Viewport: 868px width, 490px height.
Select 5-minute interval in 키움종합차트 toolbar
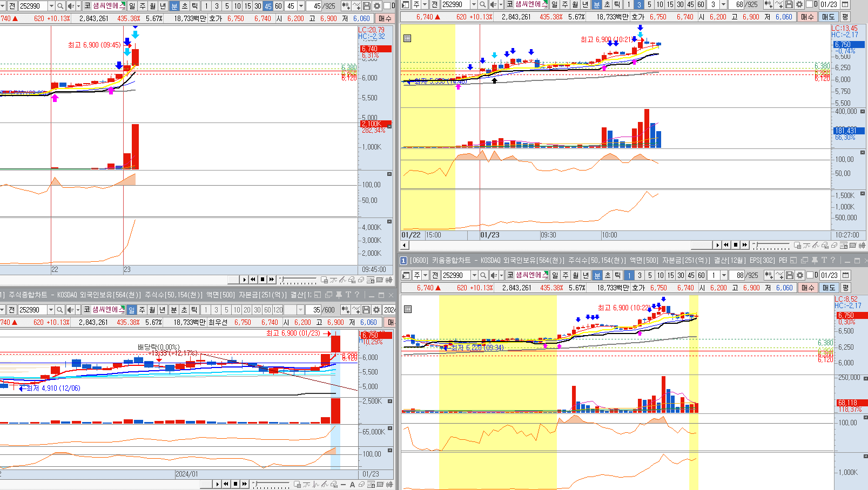tap(650, 275)
